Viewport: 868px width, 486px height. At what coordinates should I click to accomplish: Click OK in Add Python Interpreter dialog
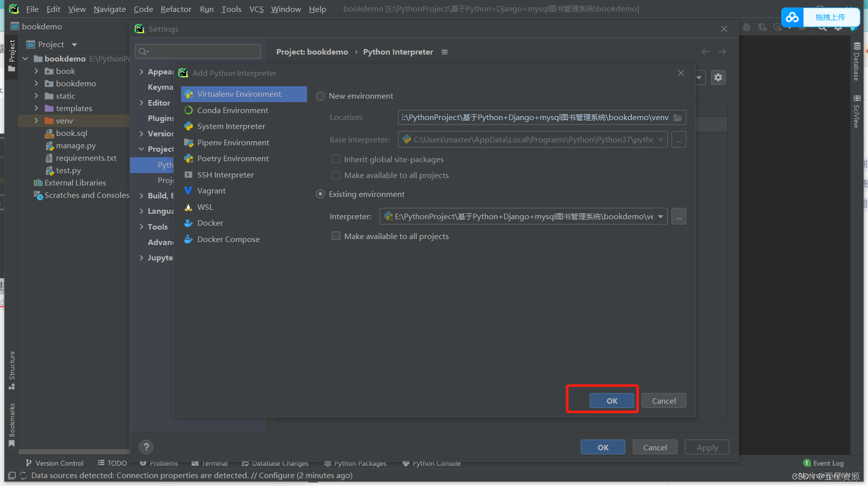612,401
